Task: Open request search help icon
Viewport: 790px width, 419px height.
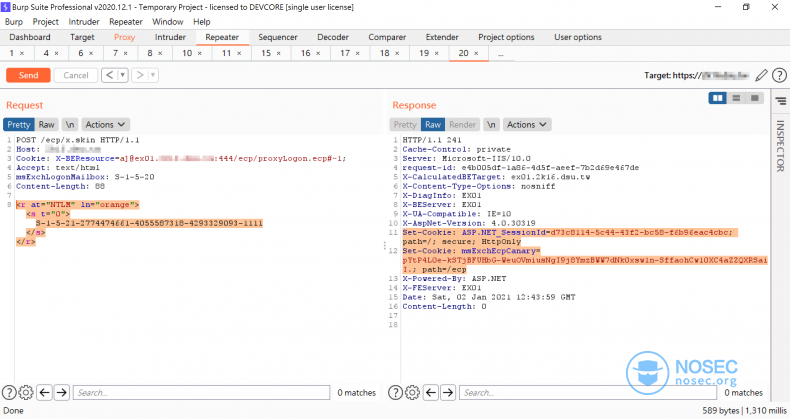Action: point(9,392)
